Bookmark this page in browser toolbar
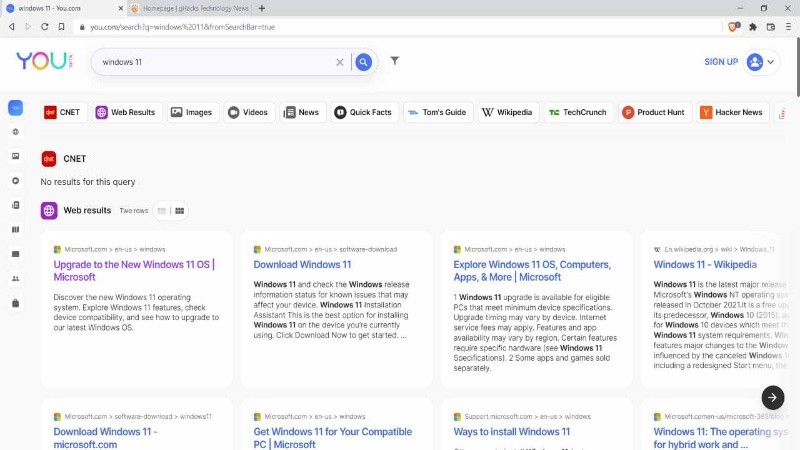This screenshot has width=800, height=450. (61, 27)
